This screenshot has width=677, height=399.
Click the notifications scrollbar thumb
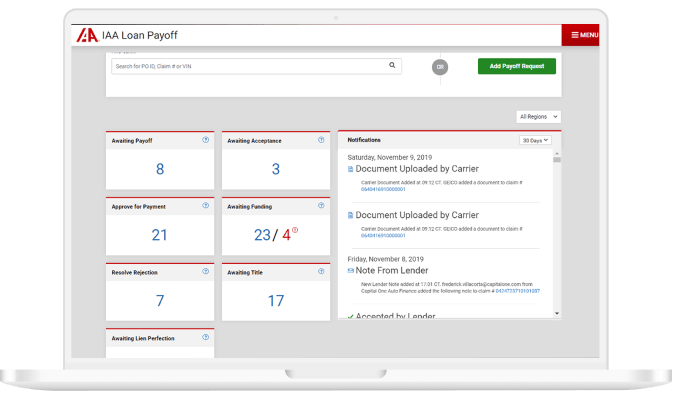557,160
